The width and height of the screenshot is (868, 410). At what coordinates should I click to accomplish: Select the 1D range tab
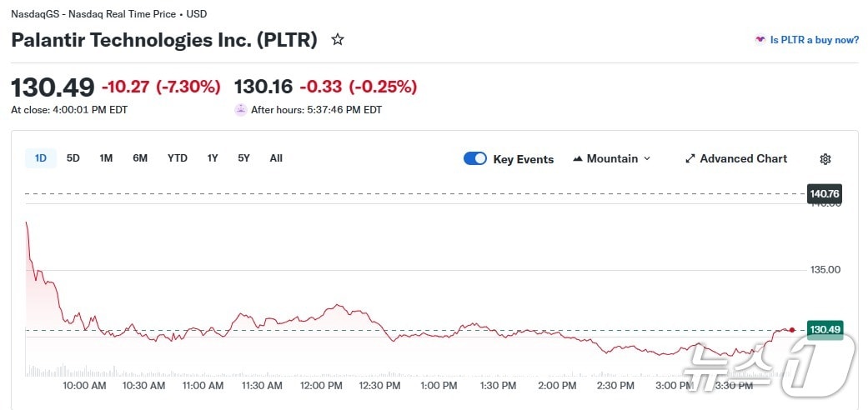41,158
